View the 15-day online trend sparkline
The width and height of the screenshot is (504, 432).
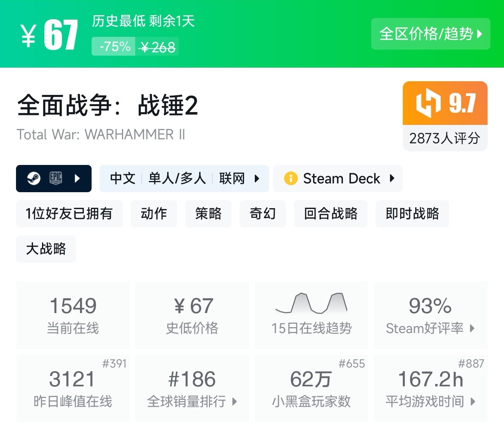pos(311,303)
